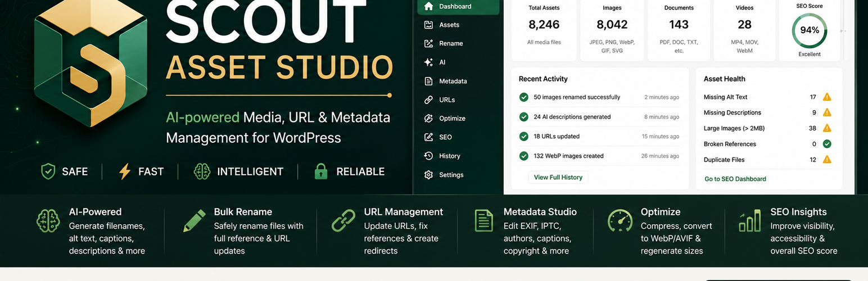The height and width of the screenshot is (281, 868).
Task: Click the '2 minutes ago' timestamp
Action: [x=662, y=97]
